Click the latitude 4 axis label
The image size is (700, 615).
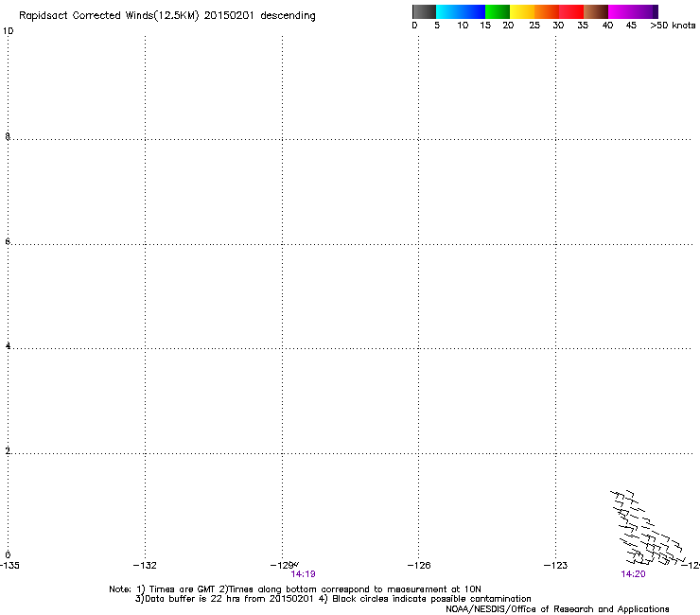click(x=8, y=346)
